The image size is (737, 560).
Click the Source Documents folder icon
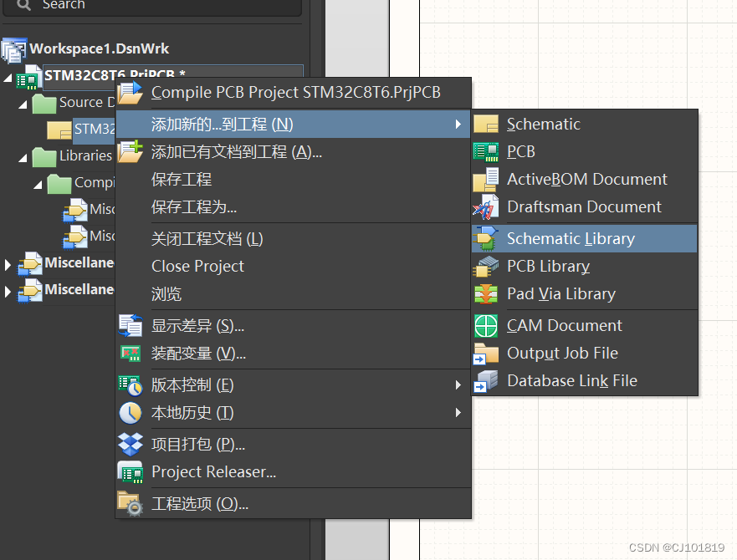pyautogui.click(x=44, y=104)
